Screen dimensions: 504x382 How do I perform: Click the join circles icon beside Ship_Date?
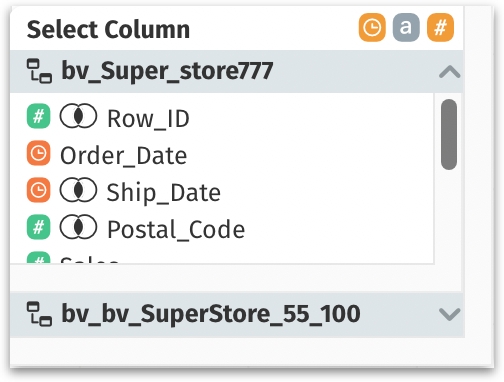pyautogui.click(x=78, y=190)
